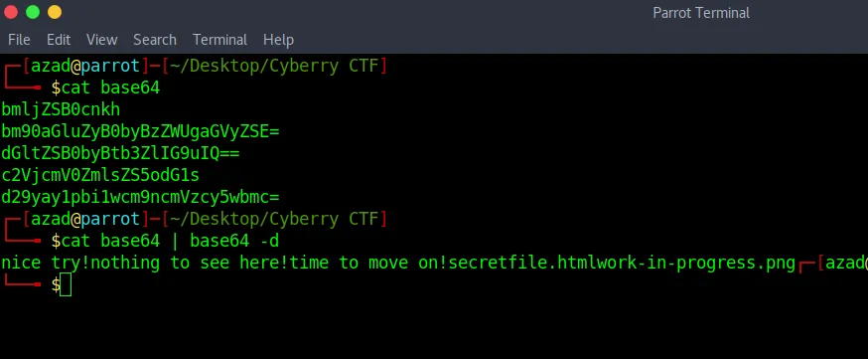Screen dimensions: 868x359
Task: Click the yellow window button
Action: click(55, 12)
